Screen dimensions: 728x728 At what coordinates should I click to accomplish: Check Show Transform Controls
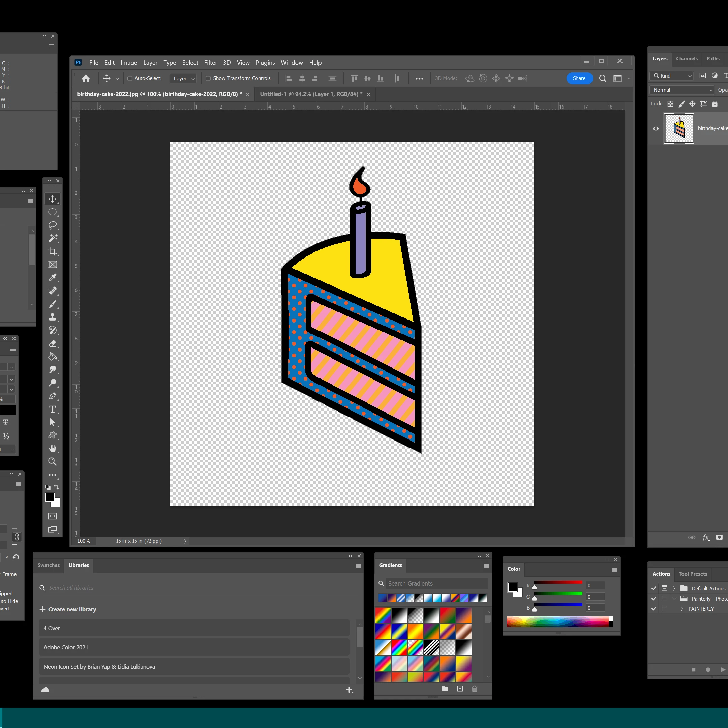[208, 79]
